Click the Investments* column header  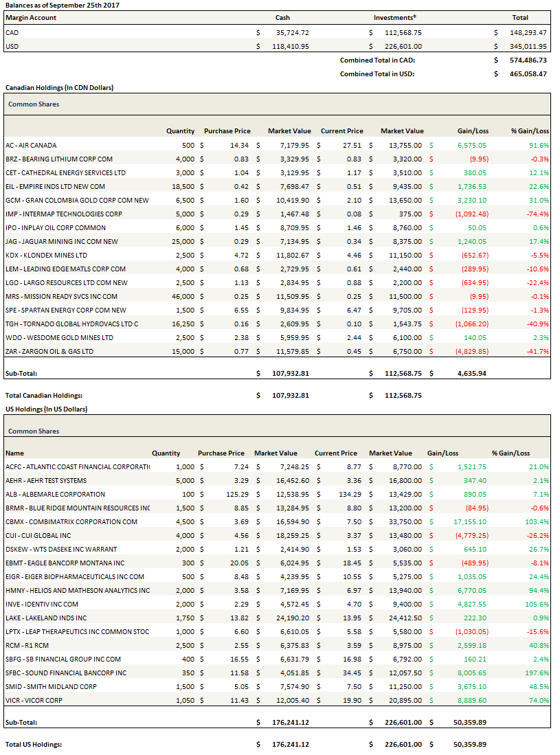click(394, 18)
